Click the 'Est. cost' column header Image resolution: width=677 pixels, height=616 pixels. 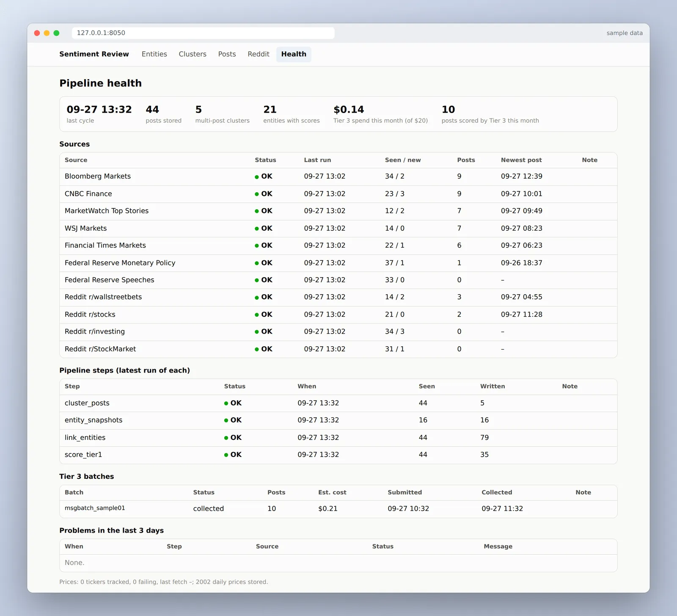pyautogui.click(x=332, y=492)
